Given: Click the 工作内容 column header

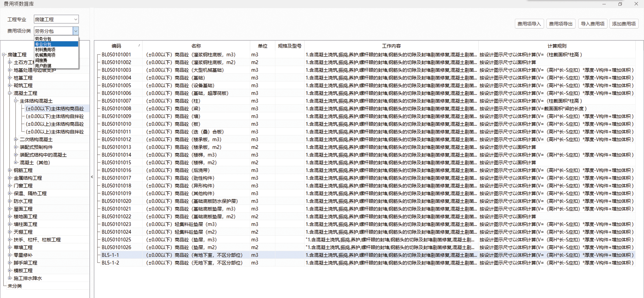Looking at the screenshot, I should click(x=391, y=46).
